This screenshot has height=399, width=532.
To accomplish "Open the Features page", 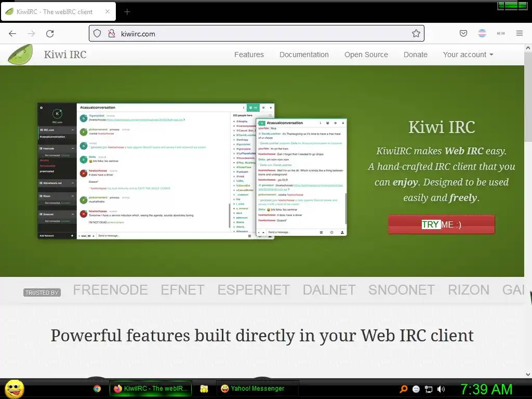I will pyautogui.click(x=249, y=55).
